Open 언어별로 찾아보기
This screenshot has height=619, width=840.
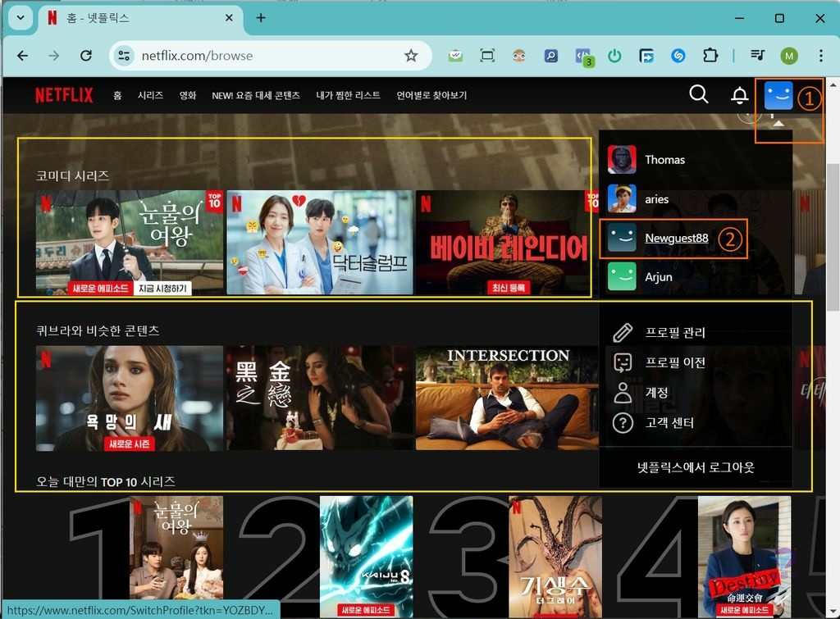(x=431, y=95)
